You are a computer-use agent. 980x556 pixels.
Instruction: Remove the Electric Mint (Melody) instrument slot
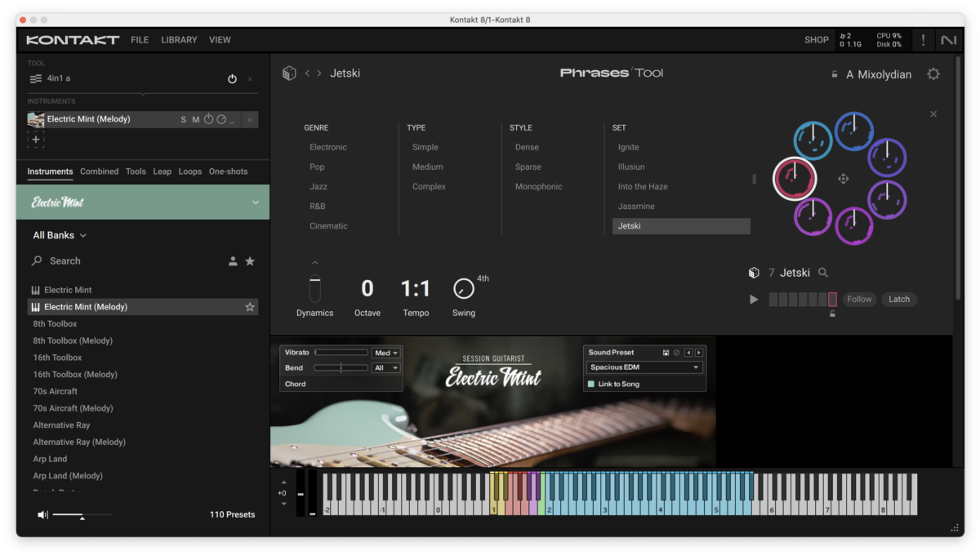pos(250,120)
